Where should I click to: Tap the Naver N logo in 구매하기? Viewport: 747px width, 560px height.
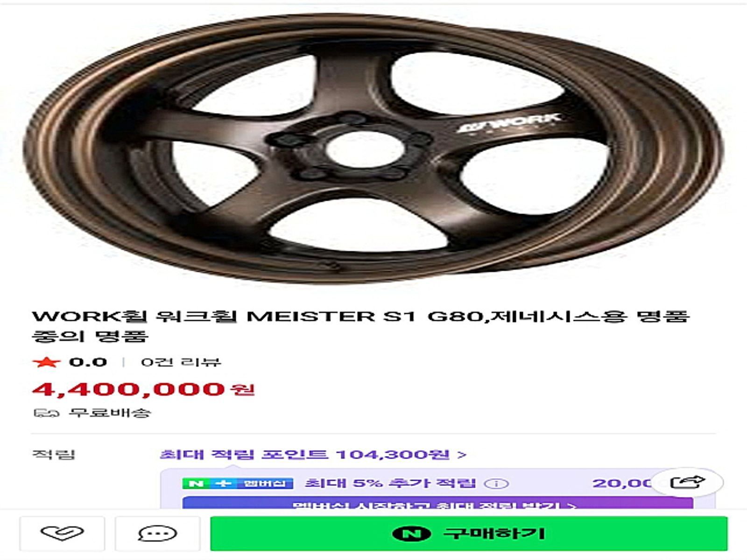[411, 533]
